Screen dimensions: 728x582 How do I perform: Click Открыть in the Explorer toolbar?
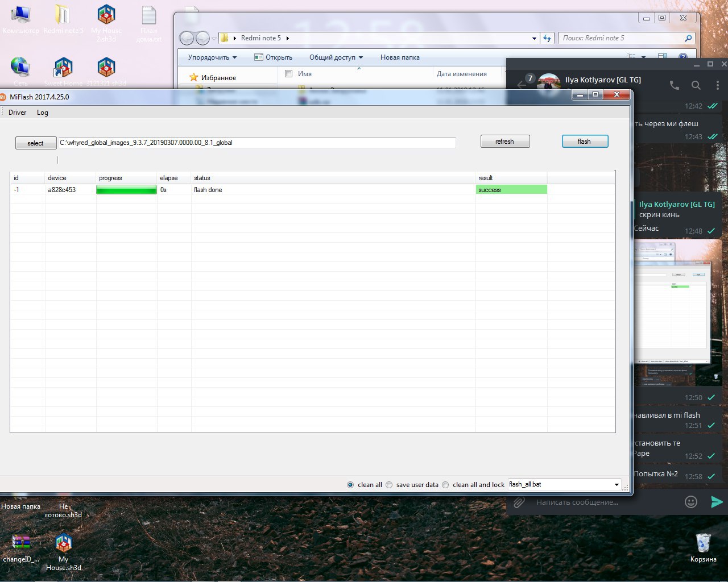click(273, 57)
